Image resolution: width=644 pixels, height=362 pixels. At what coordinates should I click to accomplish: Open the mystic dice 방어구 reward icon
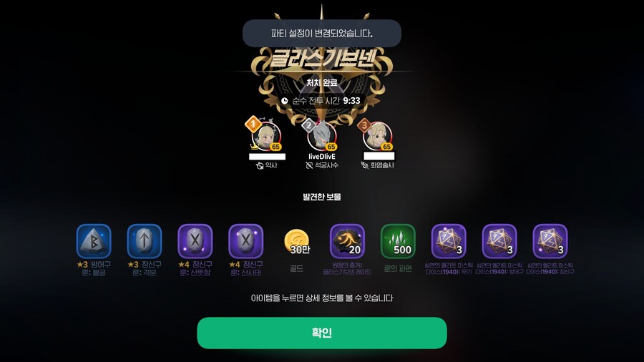point(499,241)
